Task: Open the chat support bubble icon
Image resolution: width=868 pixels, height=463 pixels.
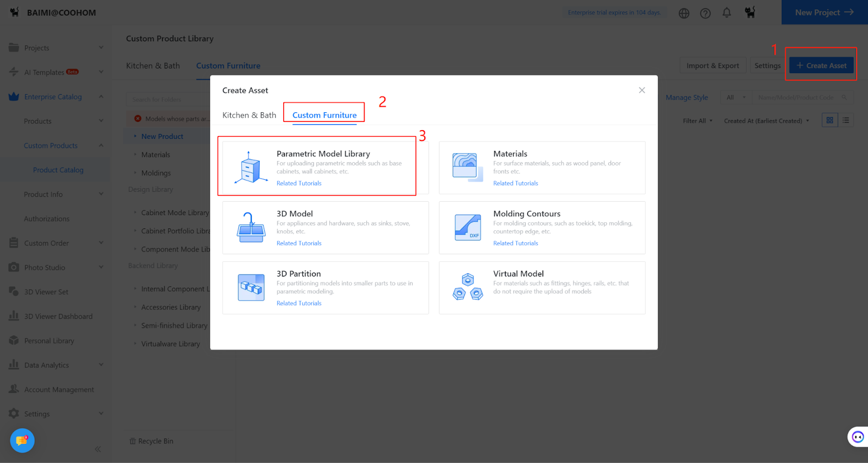Action: (22, 441)
